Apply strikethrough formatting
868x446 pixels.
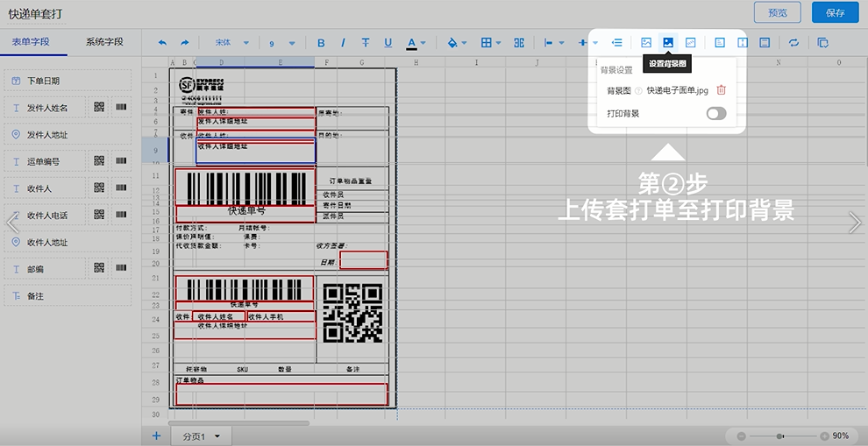tap(365, 42)
